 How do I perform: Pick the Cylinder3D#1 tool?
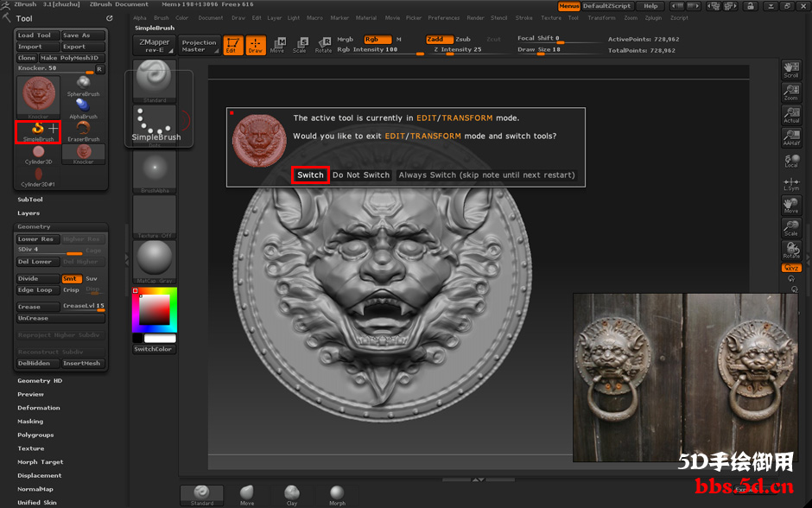click(x=38, y=177)
